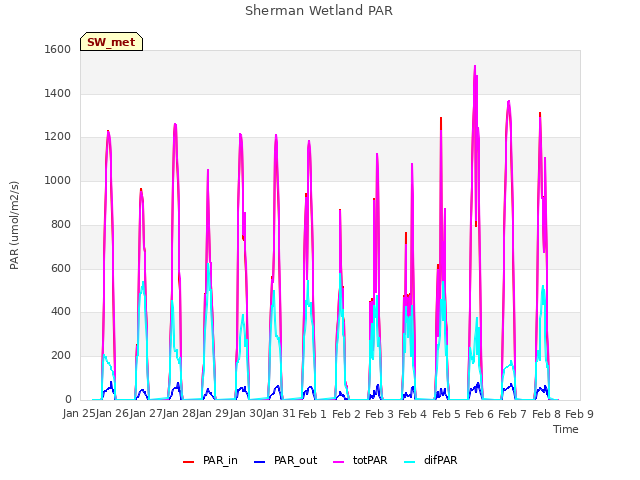
Task: Click the Feb 3 x-axis date label
Action: [379, 414]
